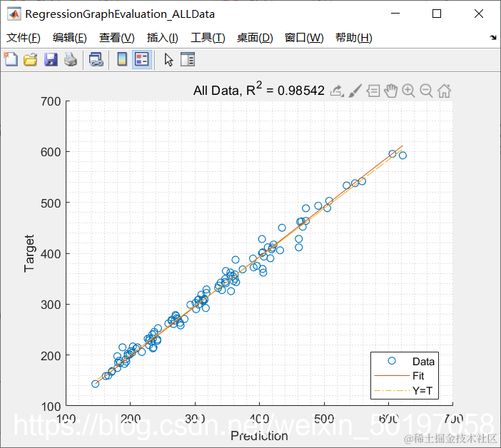
Task: Open the 桌面(D) menu
Action: [x=255, y=38]
